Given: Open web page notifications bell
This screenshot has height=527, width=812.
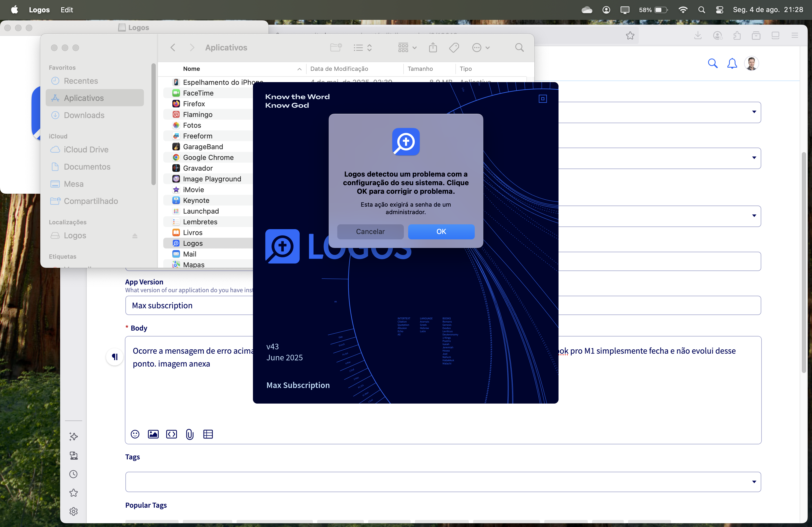Looking at the screenshot, I should click(x=732, y=63).
